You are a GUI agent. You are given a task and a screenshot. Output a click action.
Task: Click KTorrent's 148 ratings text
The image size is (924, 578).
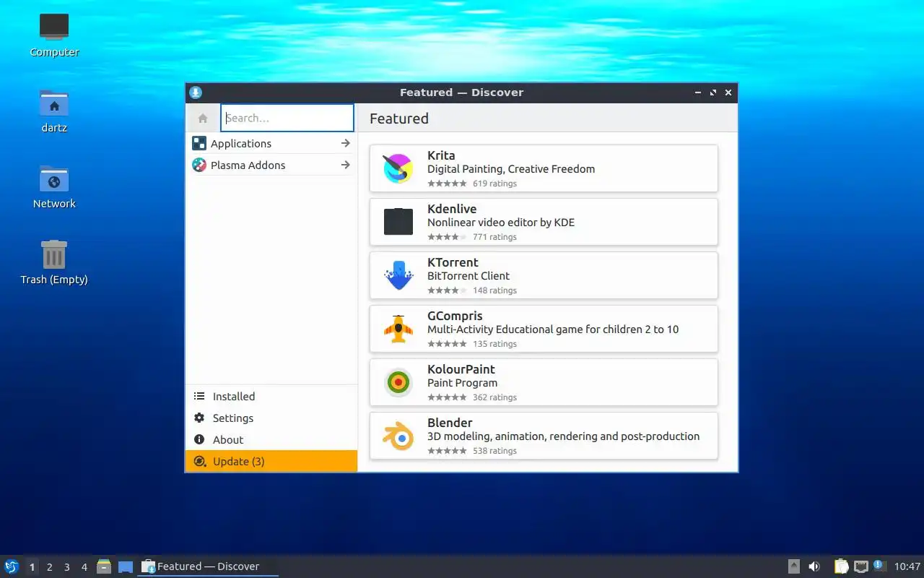494,290
